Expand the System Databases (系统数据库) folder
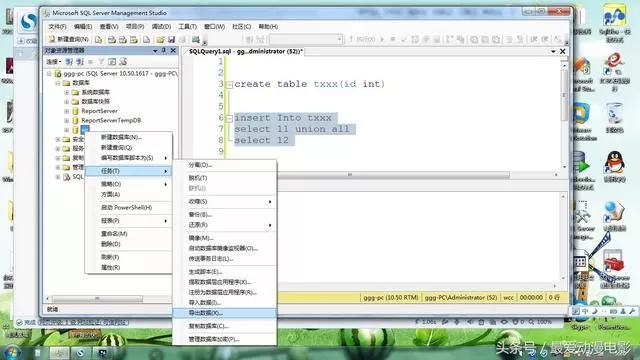 [67, 92]
